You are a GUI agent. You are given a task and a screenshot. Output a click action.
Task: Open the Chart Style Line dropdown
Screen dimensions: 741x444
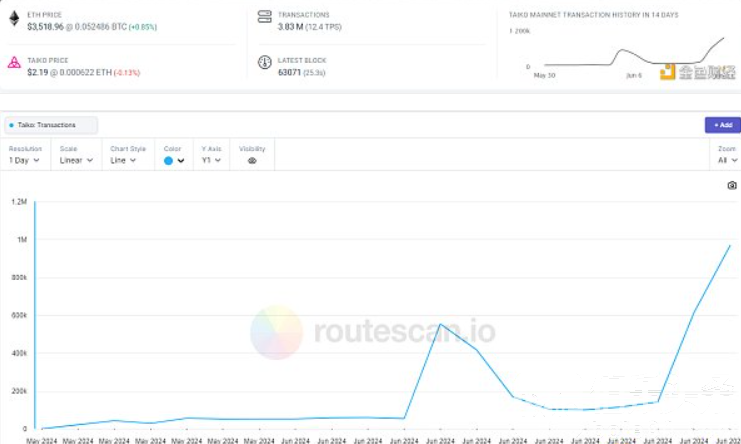(x=123, y=160)
